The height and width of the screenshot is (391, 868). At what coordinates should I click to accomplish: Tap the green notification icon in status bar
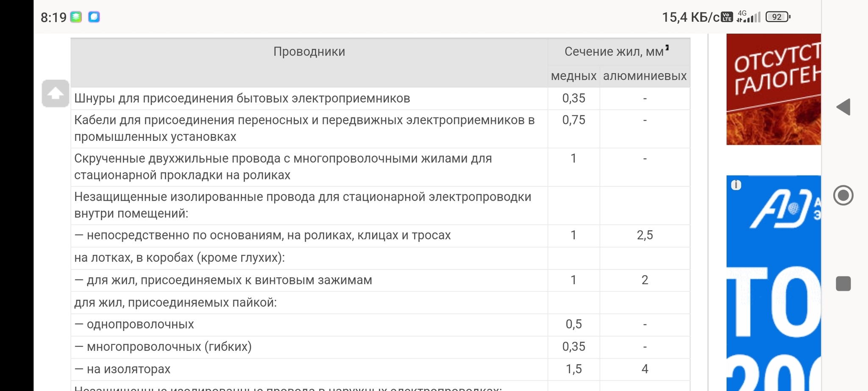tap(76, 17)
